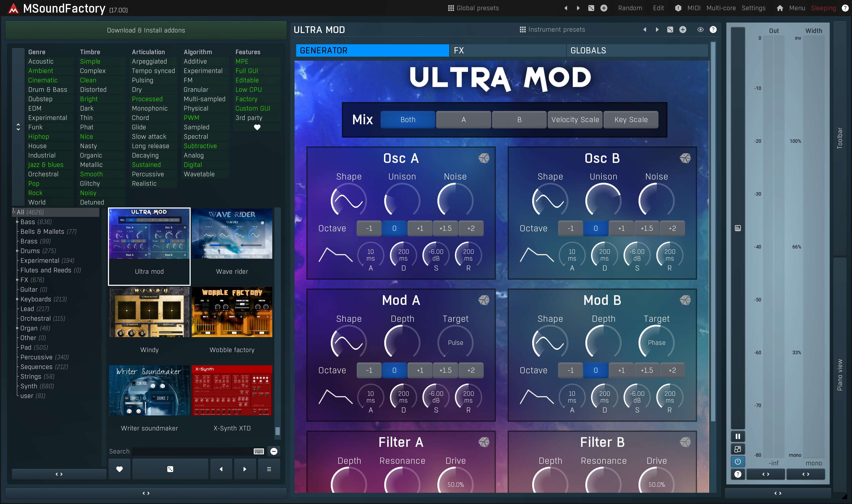Pause the output meter display

(x=738, y=436)
